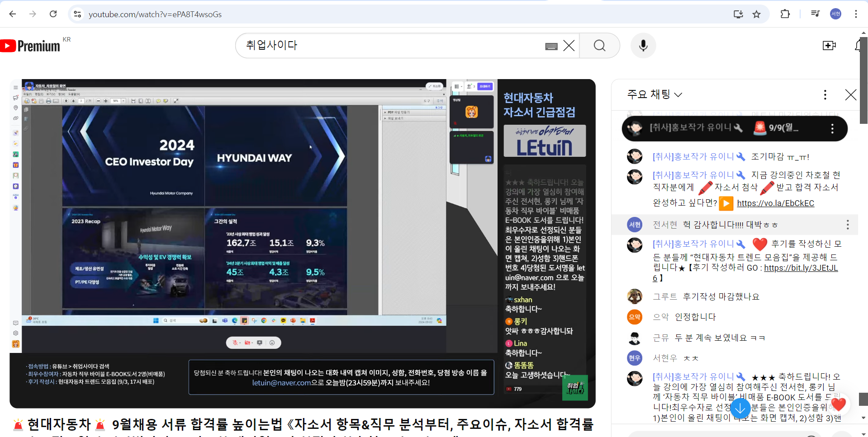
Task: Close the live chat panel
Action: click(x=850, y=94)
